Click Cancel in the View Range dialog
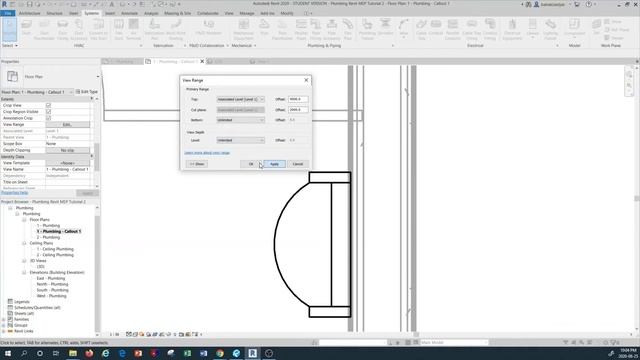The height and width of the screenshot is (360, 640). [298, 164]
